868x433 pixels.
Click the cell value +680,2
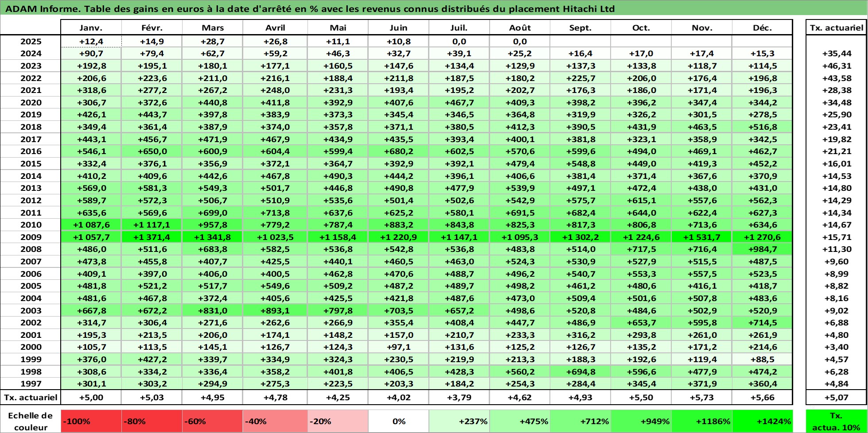click(x=398, y=151)
